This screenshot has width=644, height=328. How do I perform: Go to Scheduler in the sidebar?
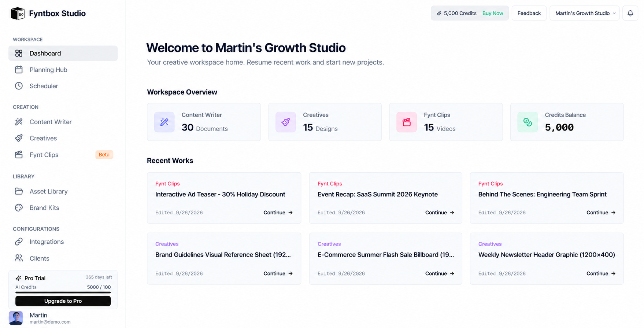point(63,86)
